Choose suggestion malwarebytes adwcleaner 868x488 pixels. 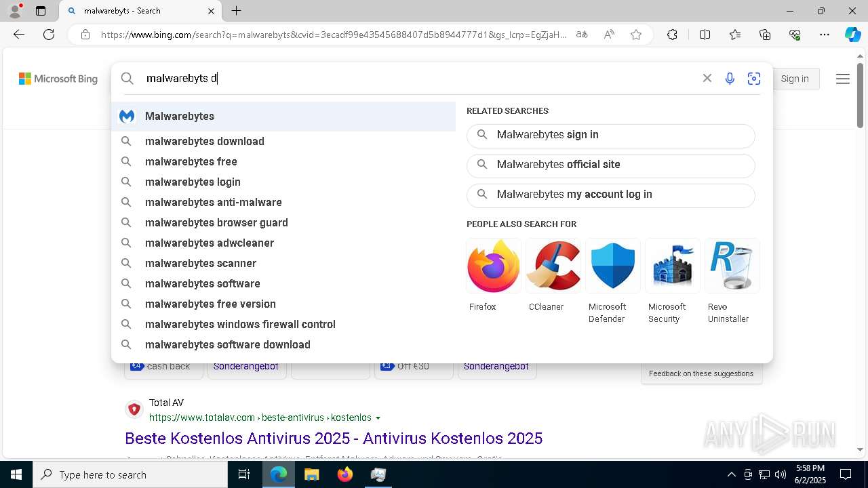pyautogui.click(x=283, y=243)
